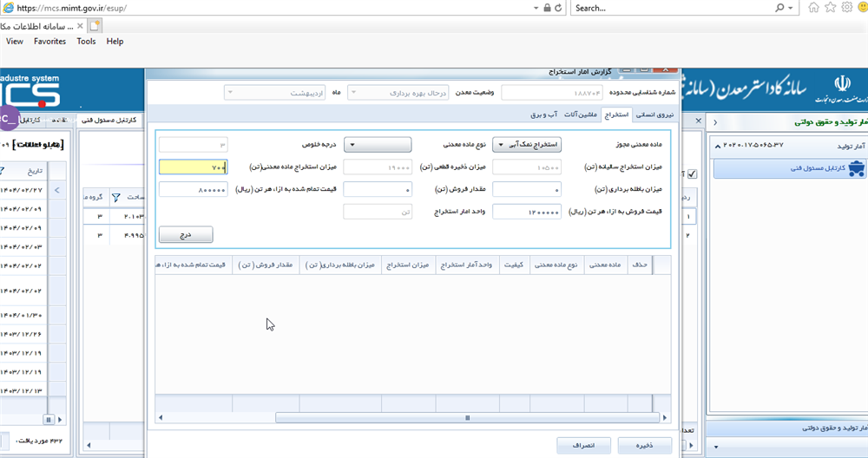868x458 pixels.
Task: Click the filter funnel icon in the grid header
Action: tap(115, 198)
